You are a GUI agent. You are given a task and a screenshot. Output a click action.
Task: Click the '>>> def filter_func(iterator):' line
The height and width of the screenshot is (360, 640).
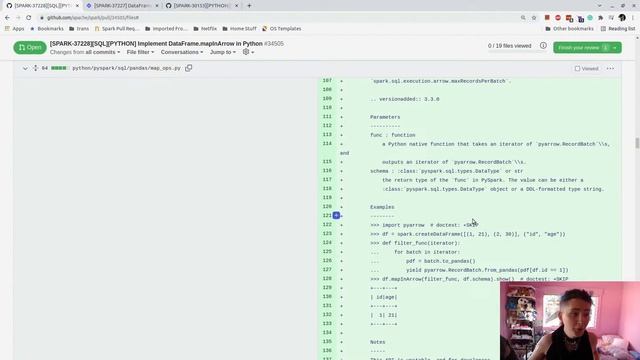[415, 243]
